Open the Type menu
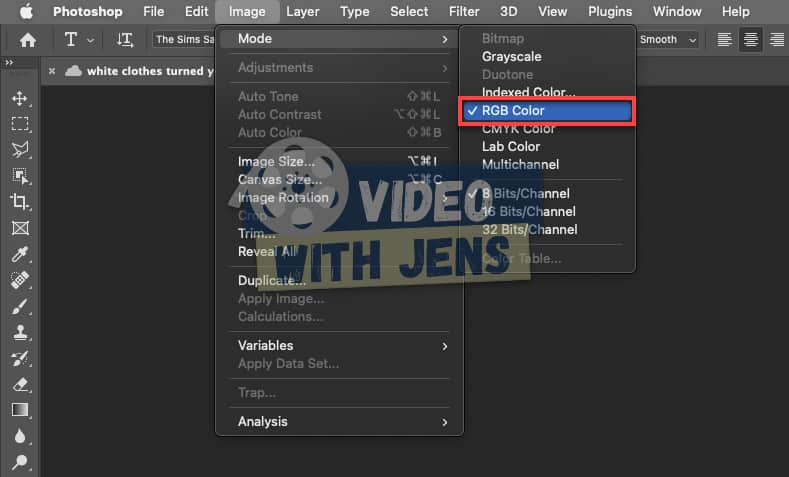The width and height of the screenshot is (789, 477). point(355,11)
